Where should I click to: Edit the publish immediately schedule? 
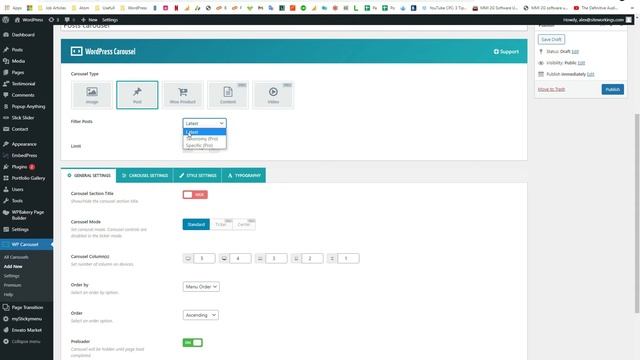pyautogui.click(x=591, y=74)
